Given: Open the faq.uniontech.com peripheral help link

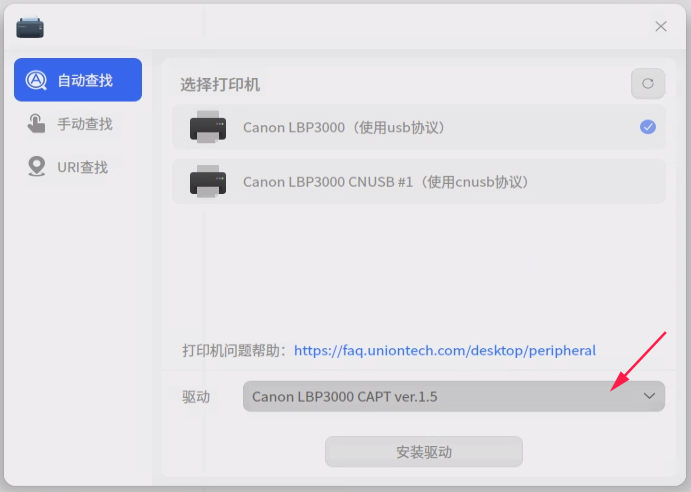Looking at the screenshot, I should 445,350.
